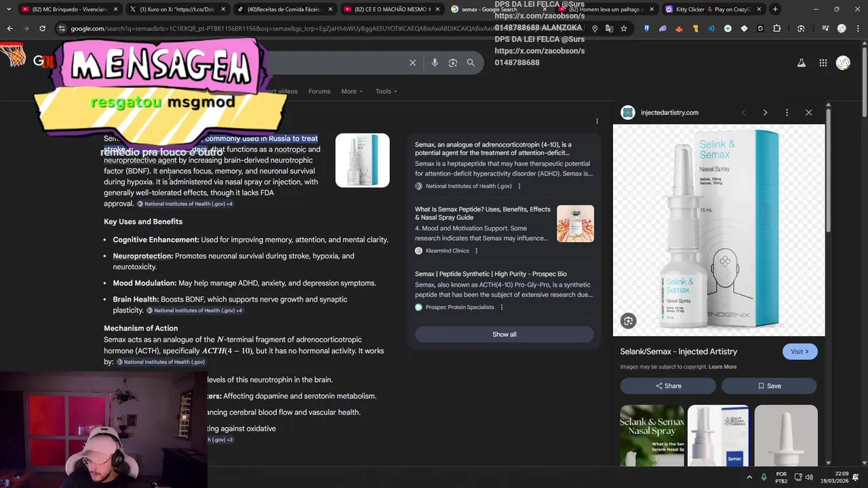
Task: Close the image preview panel
Action: click(x=808, y=113)
